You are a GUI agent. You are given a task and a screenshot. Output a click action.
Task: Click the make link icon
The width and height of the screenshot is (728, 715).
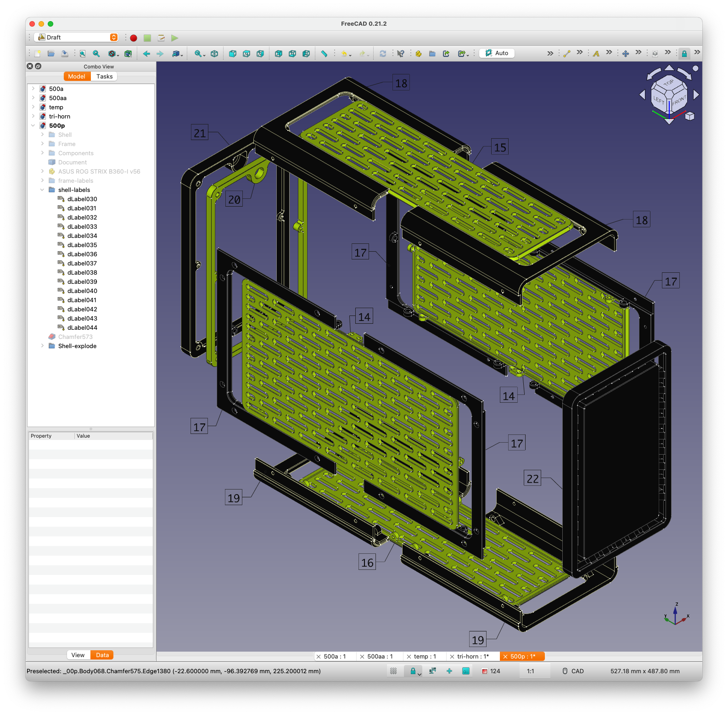446,54
